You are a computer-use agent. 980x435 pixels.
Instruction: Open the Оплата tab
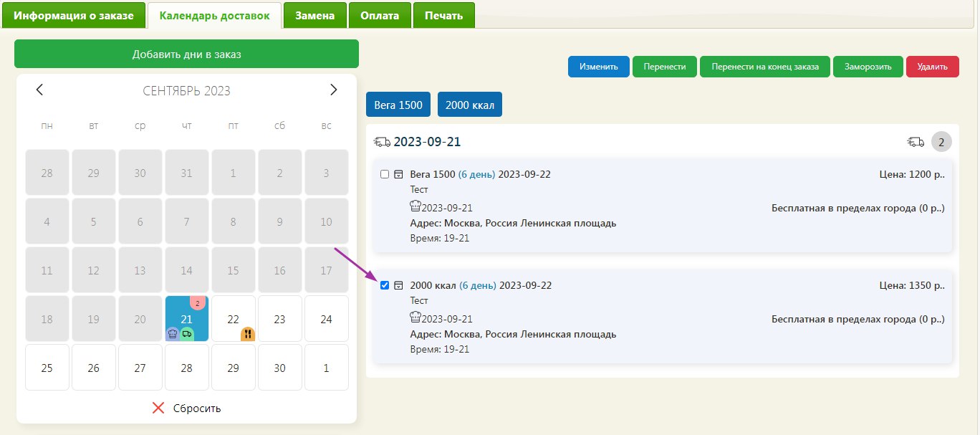tap(380, 15)
